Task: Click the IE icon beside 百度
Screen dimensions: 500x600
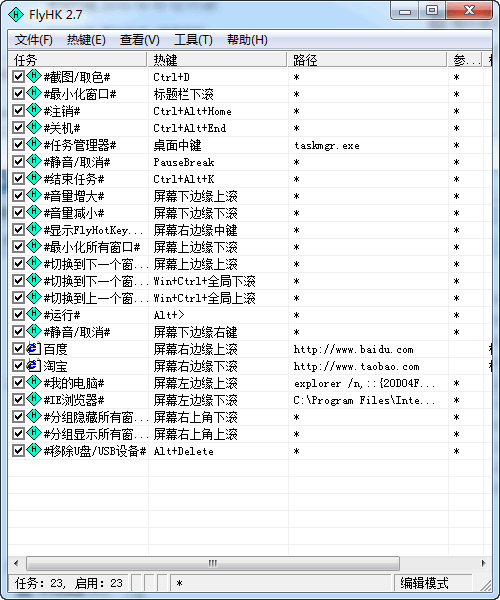Action: (x=34, y=349)
